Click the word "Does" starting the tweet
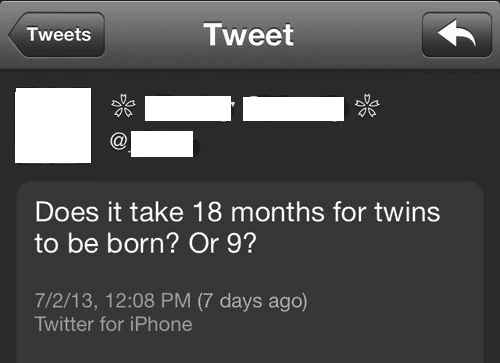 point(67,212)
